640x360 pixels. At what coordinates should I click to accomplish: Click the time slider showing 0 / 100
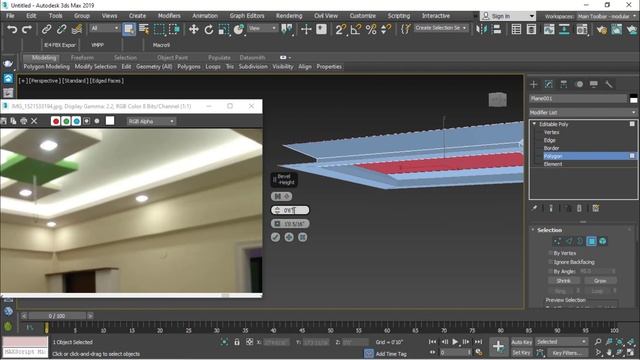(x=57, y=316)
